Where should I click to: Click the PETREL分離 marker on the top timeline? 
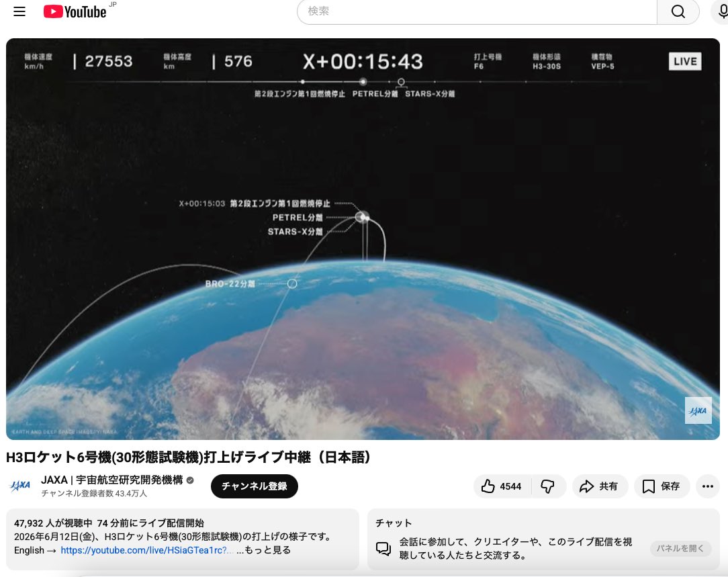pyautogui.click(x=363, y=82)
